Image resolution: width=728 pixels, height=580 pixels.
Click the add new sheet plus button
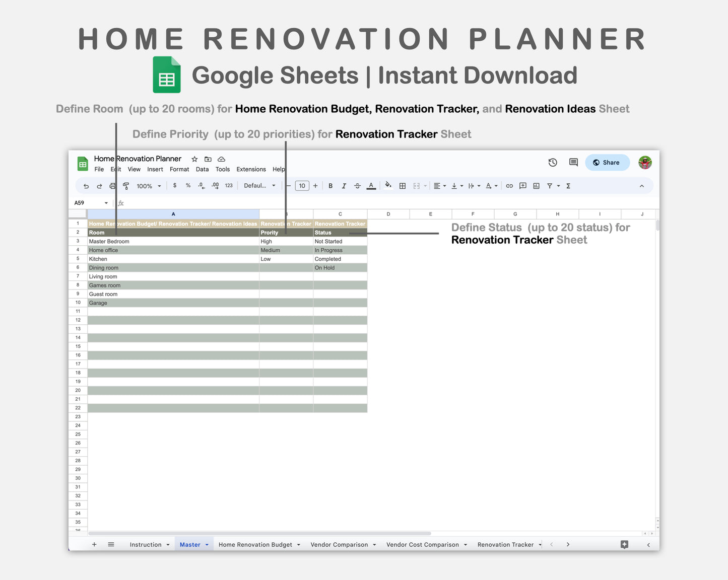tap(94, 545)
